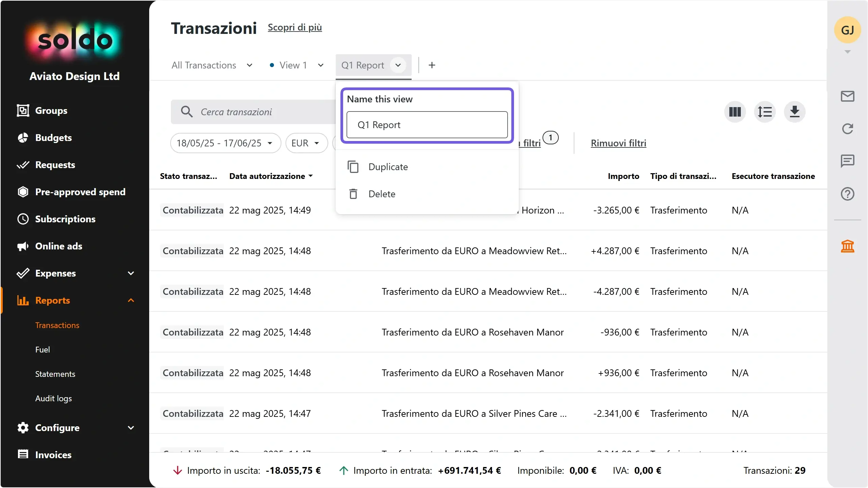This screenshot has width=868, height=488.
Task: Toggle Q1 Report view options chevron
Action: click(x=398, y=65)
